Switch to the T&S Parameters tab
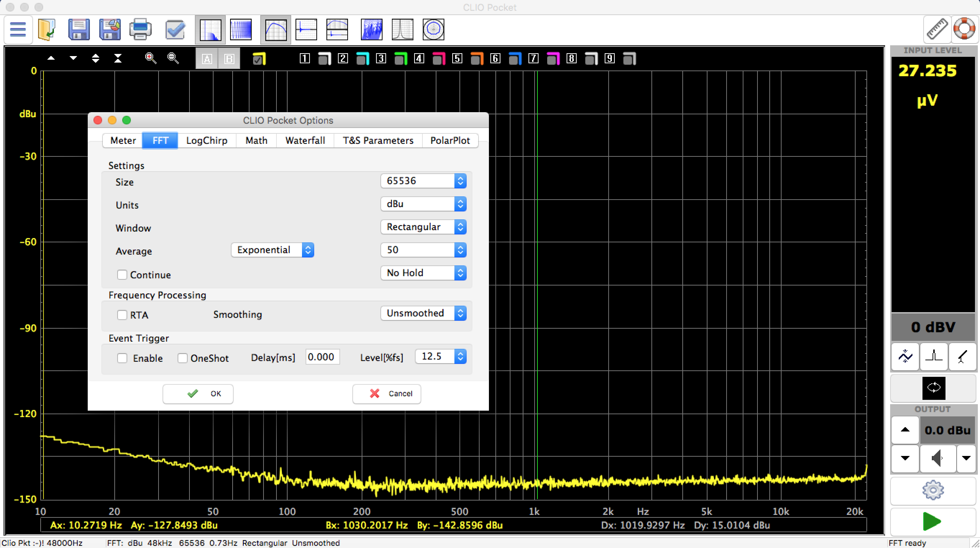The height and width of the screenshot is (548, 980). click(378, 141)
